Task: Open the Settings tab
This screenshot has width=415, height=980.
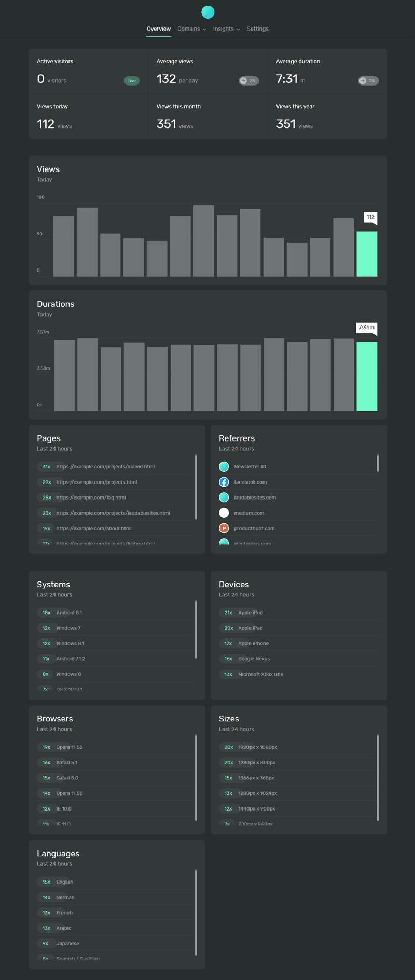Action: (257, 29)
